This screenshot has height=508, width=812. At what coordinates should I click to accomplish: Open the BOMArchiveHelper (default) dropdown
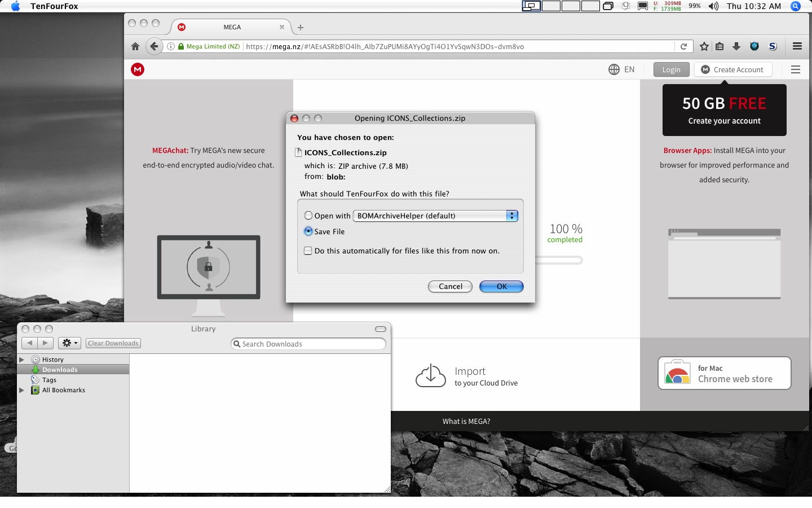coord(435,216)
